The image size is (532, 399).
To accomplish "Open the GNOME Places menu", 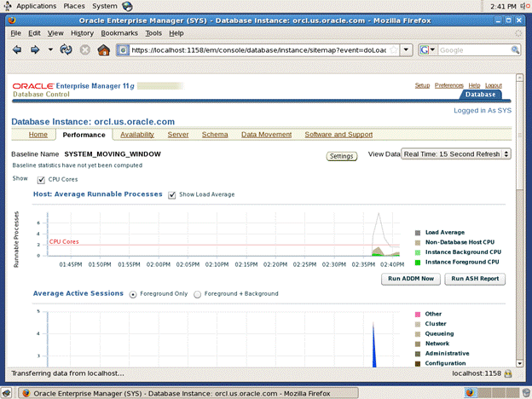I will coord(74,6).
